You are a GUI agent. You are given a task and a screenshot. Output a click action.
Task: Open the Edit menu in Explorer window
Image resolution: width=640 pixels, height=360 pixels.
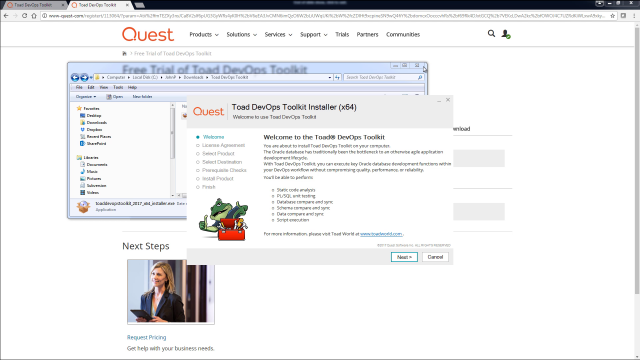pos(91,87)
